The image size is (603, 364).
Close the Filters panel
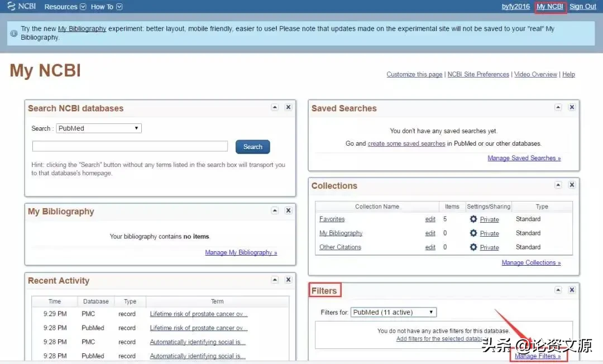(572, 290)
